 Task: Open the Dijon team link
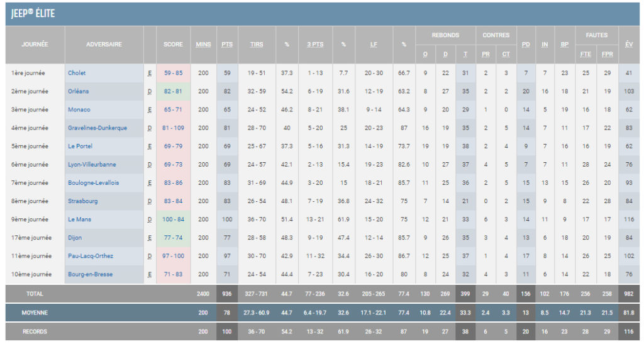click(x=75, y=238)
